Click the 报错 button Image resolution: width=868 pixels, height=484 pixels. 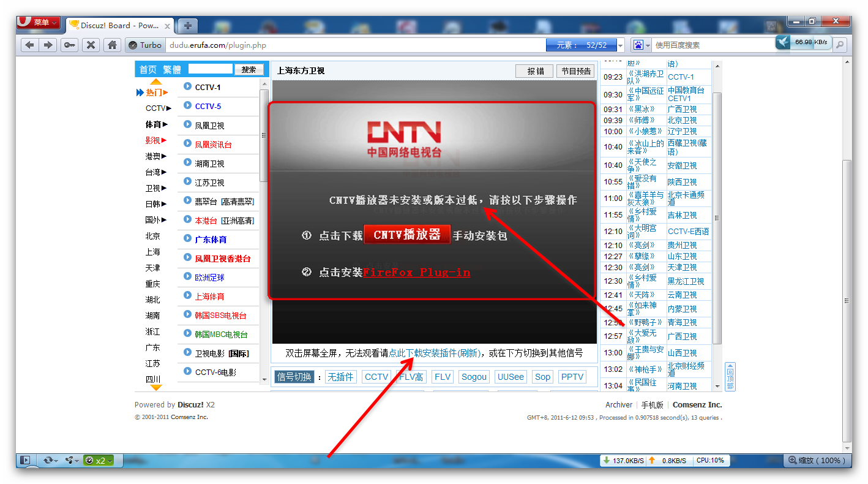click(534, 71)
